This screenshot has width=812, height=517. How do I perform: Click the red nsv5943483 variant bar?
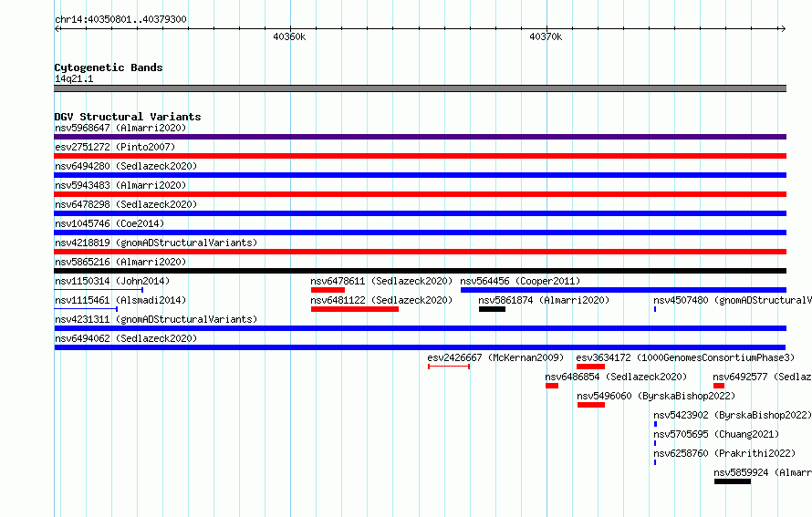tap(420, 194)
